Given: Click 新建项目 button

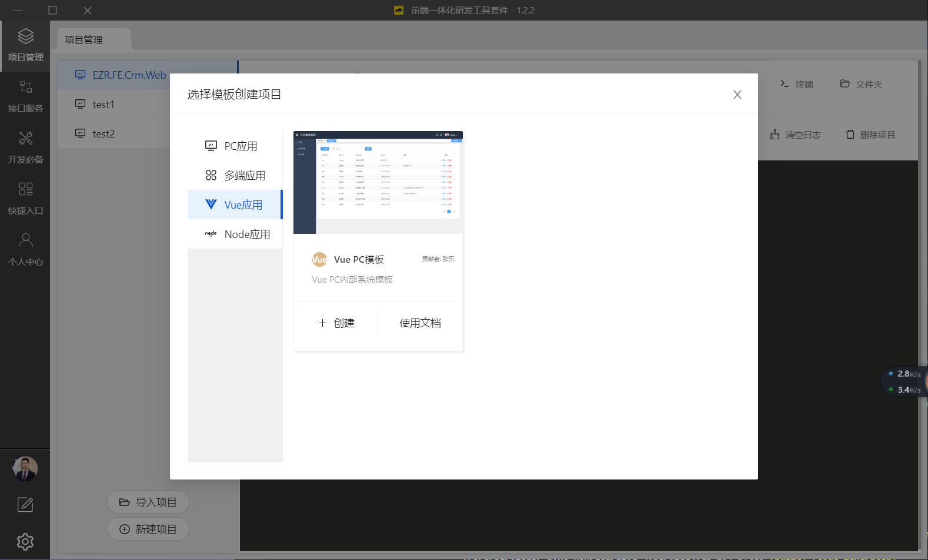Looking at the screenshot, I should click(148, 529).
